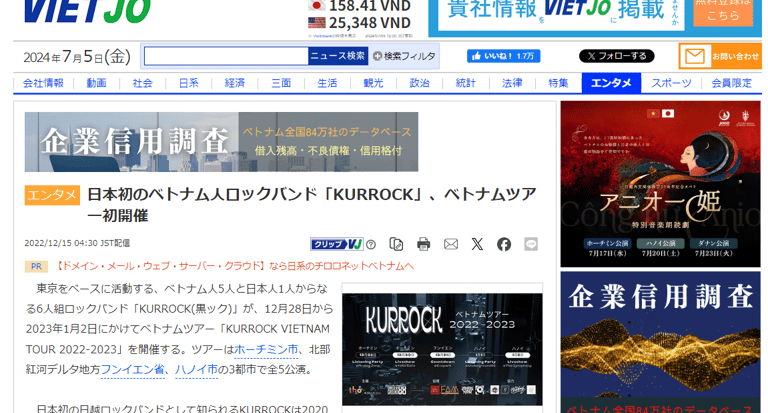Open the 会員限定 menu item
This screenshot has height=413, width=768.
(x=731, y=83)
